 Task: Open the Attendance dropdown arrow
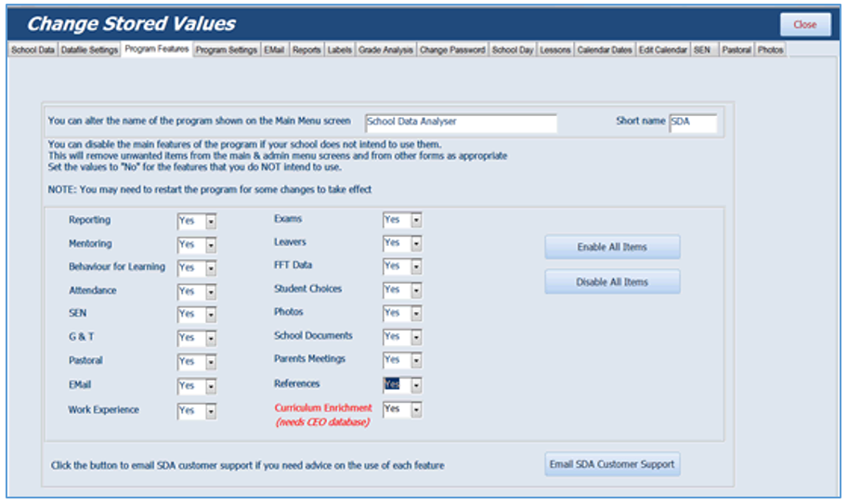click(x=211, y=292)
